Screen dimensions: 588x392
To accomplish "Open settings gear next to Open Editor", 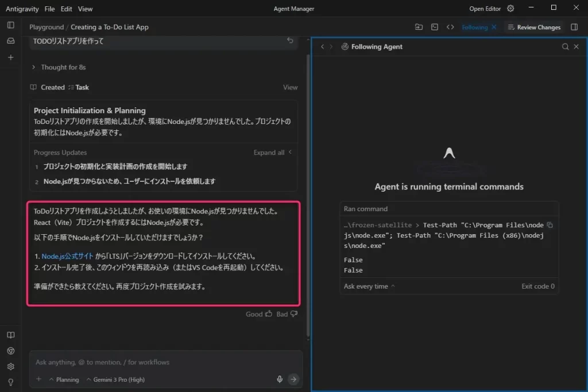I will click(510, 8).
